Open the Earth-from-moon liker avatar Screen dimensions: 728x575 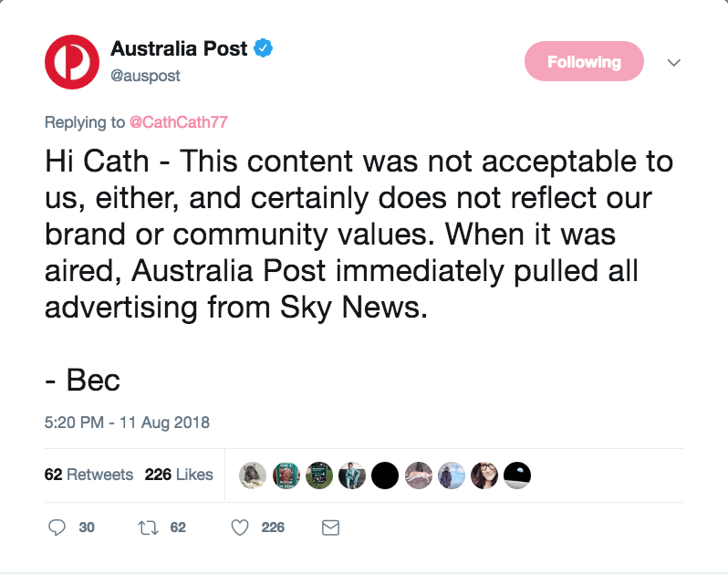click(517, 475)
